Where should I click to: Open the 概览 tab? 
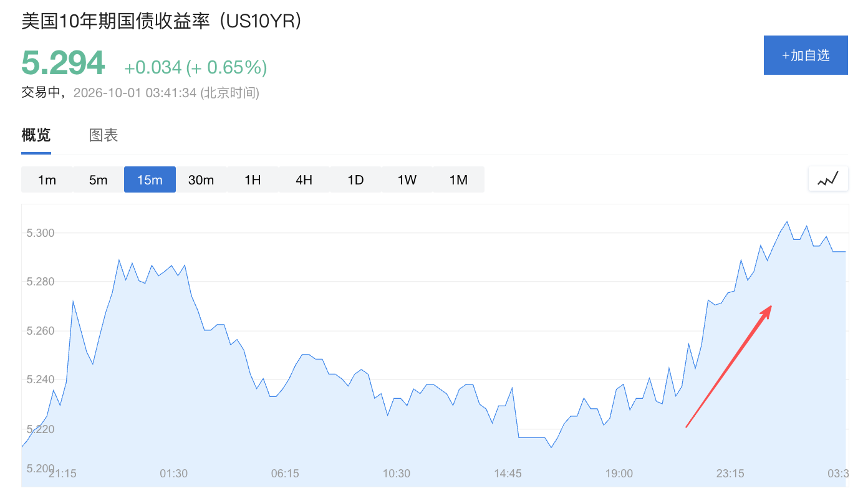point(36,135)
